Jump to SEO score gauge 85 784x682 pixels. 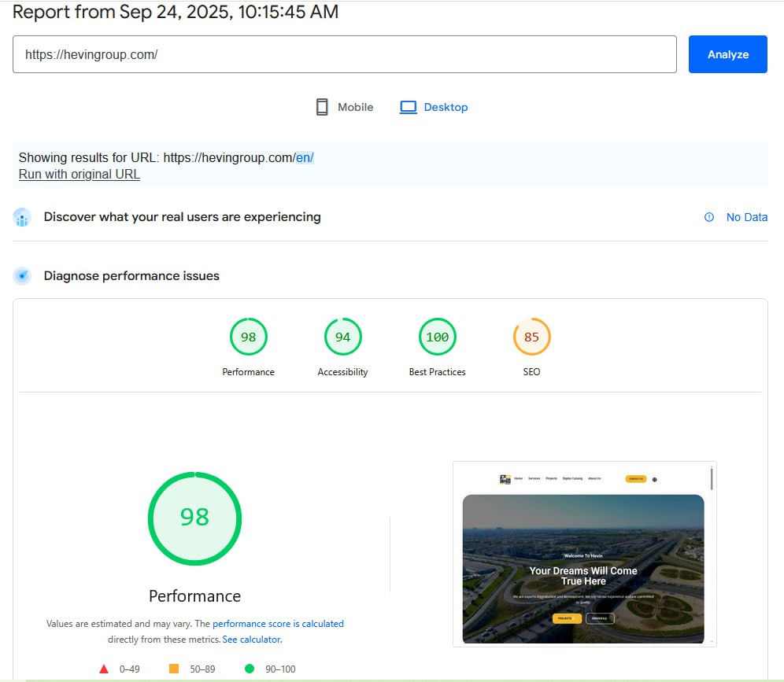(531, 337)
